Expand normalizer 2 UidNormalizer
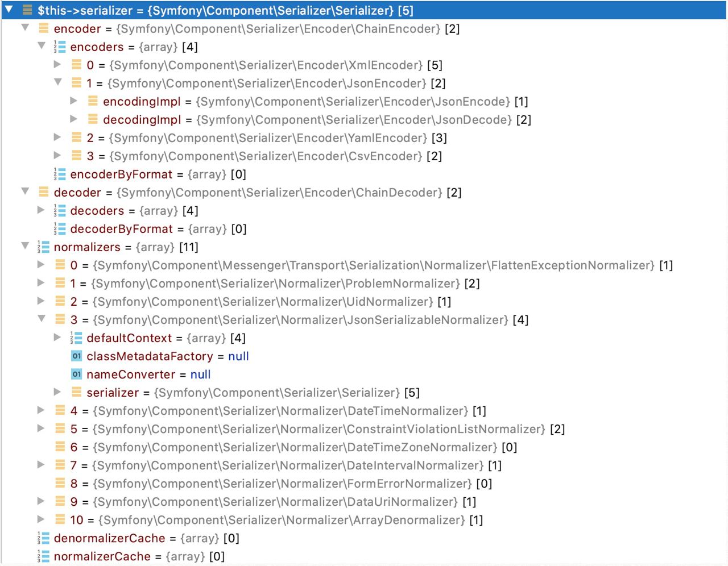The image size is (728, 566). click(41, 301)
